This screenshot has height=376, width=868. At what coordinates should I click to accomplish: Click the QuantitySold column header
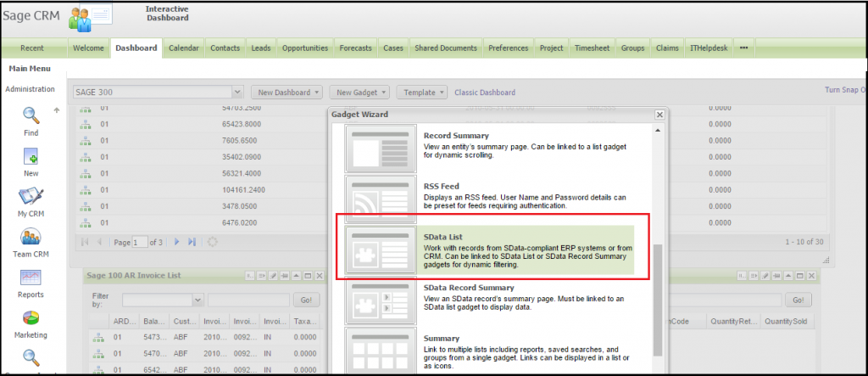tap(786, 321)
